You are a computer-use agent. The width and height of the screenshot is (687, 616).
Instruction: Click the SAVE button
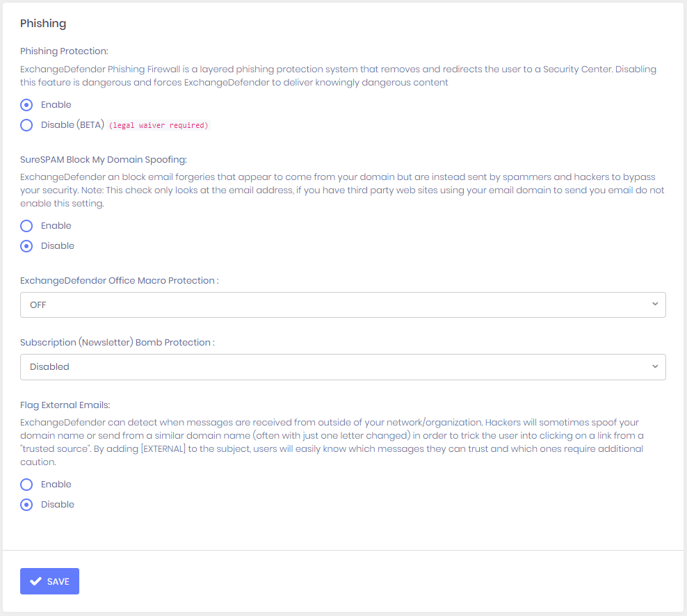point(49,581)
